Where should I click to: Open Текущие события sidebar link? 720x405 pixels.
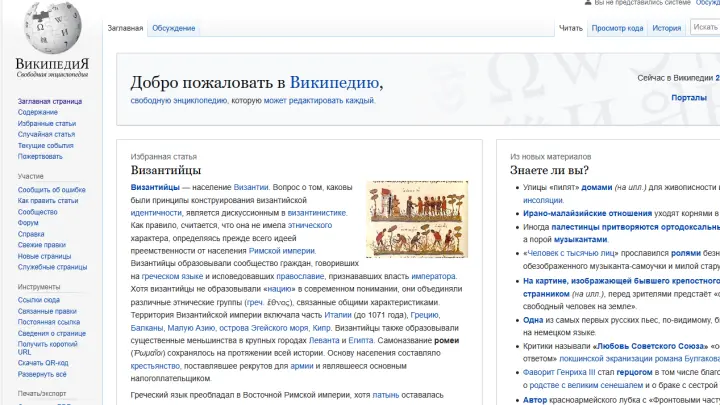coord(45,146)
